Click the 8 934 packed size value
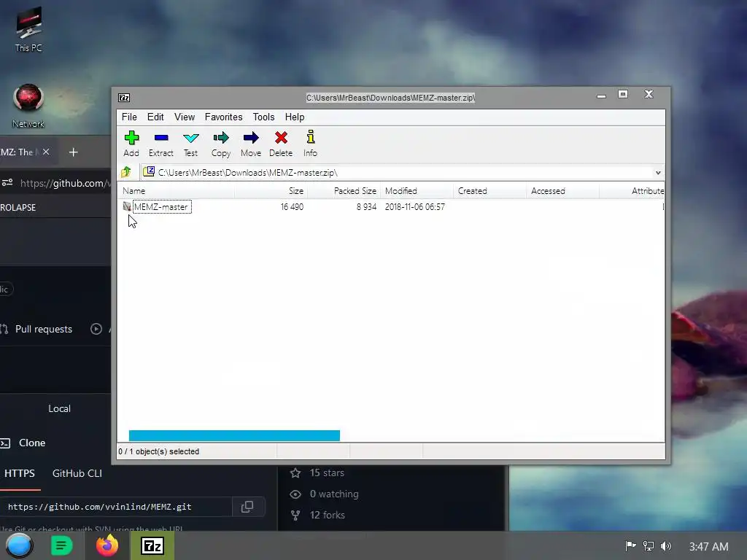The width and height of the screenshot is (747, 560). click(x=366, y=206)
